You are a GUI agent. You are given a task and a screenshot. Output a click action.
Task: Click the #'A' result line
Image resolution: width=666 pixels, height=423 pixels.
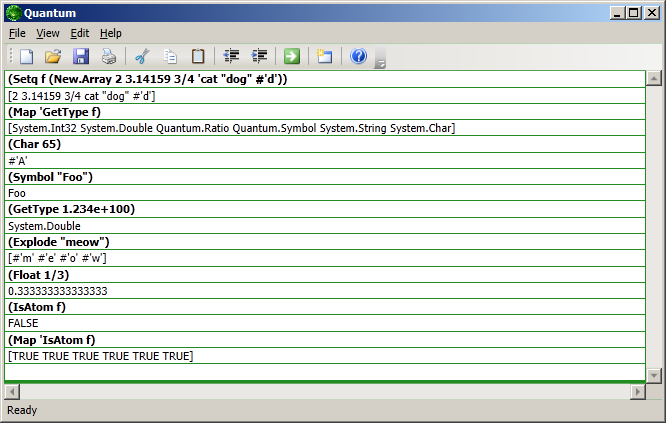325,161
